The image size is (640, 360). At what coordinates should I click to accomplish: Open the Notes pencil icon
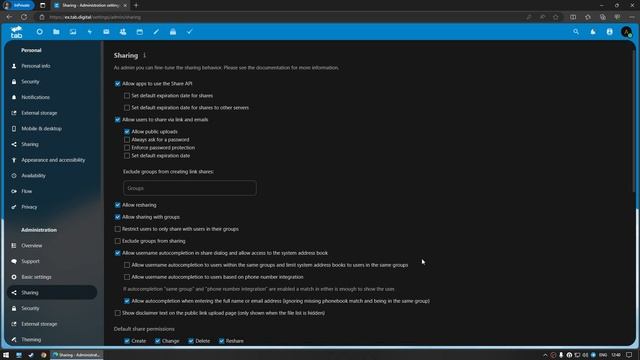(x=156, y=31)
